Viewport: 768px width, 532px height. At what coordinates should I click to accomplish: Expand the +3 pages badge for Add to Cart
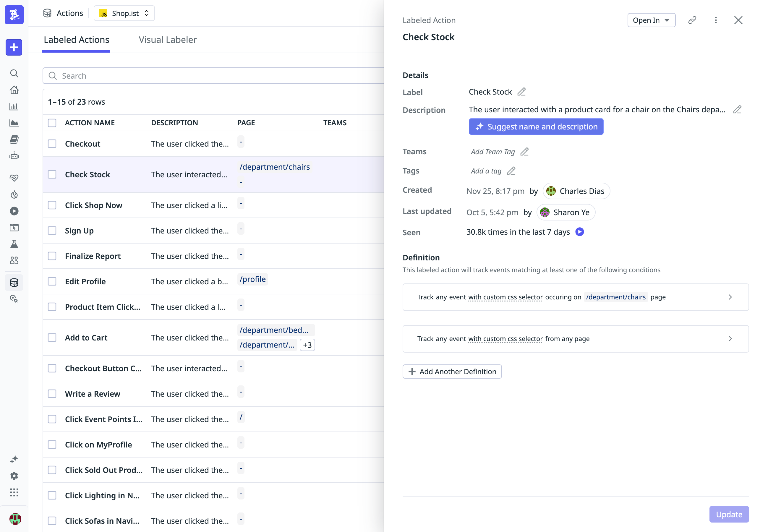tap(307, 345)
